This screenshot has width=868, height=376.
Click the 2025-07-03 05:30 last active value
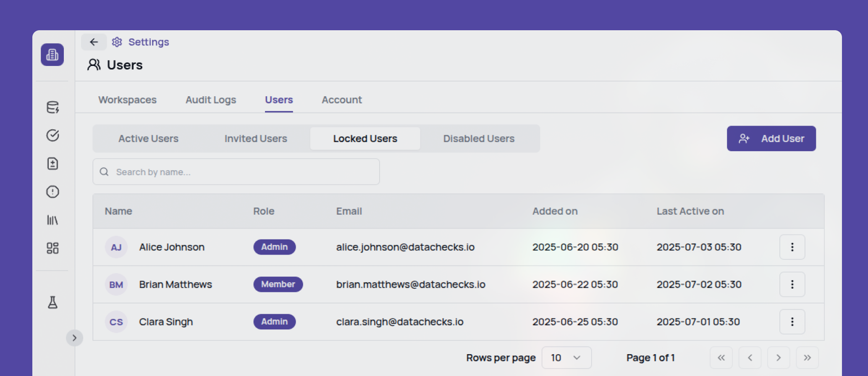tap(699, 247)
